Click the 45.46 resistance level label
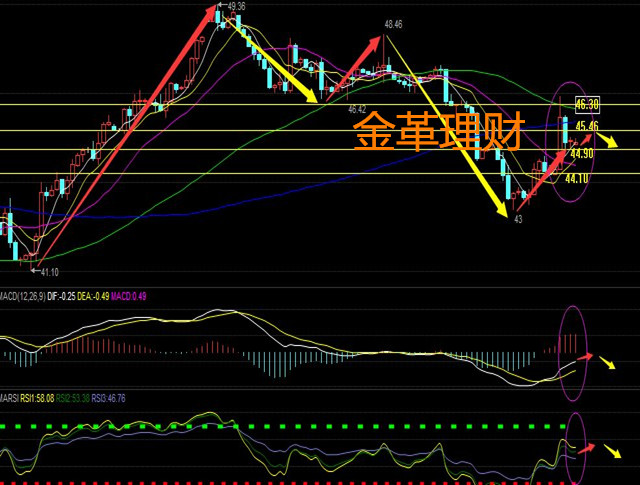The height and width of the screenshot is (485, 640). (587, 127)
